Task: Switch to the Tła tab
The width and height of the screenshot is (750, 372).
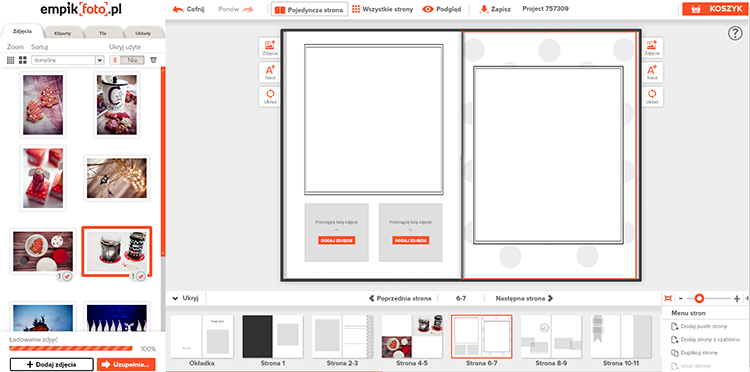Action: [102, 33]
